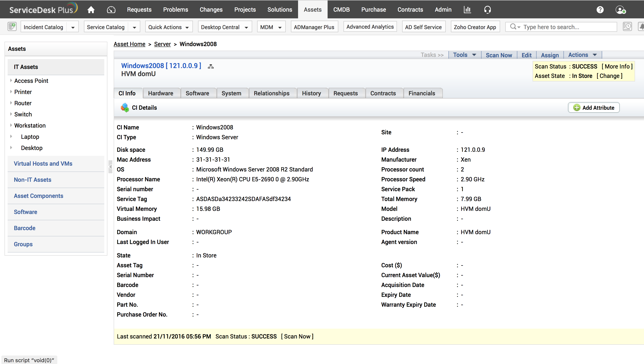Click the search input field

click(x=567, y=27)
